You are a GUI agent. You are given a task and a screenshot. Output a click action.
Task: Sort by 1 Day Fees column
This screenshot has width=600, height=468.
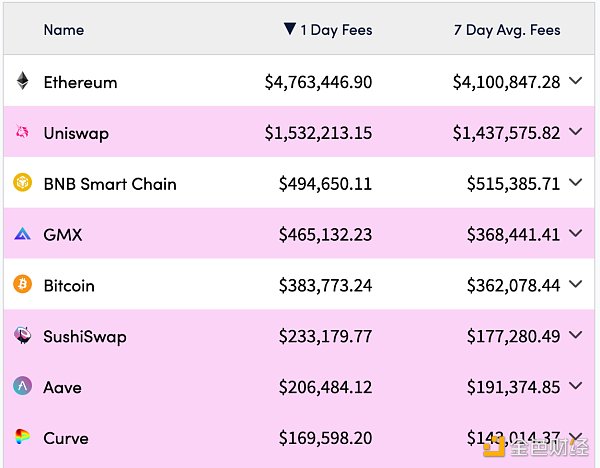pyautogui.click(x=328, y=30)
